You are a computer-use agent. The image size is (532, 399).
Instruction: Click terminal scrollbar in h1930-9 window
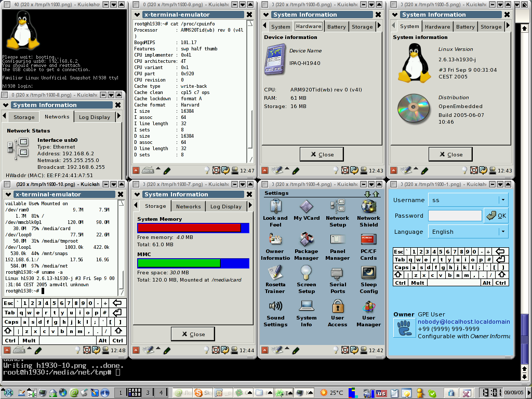click(250, 91)
